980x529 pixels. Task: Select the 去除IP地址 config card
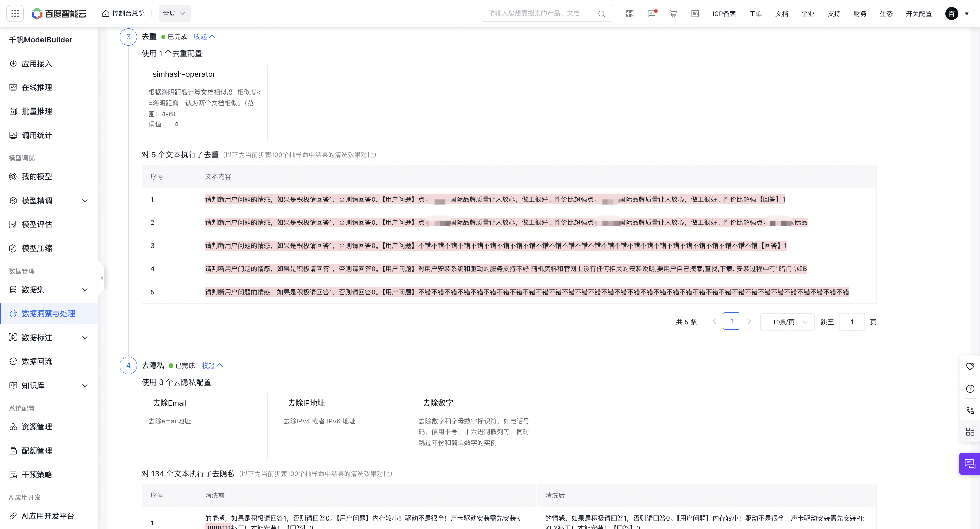click(339, 426)
